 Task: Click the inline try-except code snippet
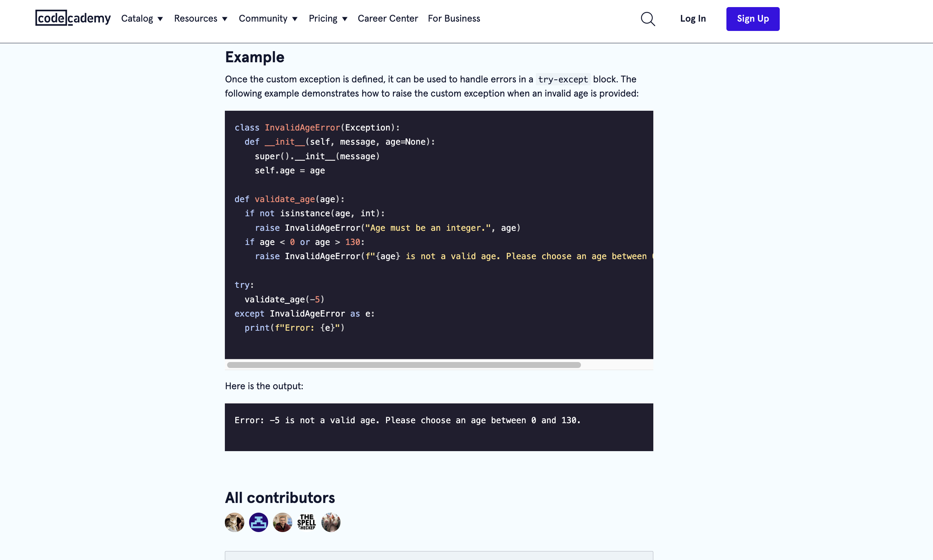563,79
